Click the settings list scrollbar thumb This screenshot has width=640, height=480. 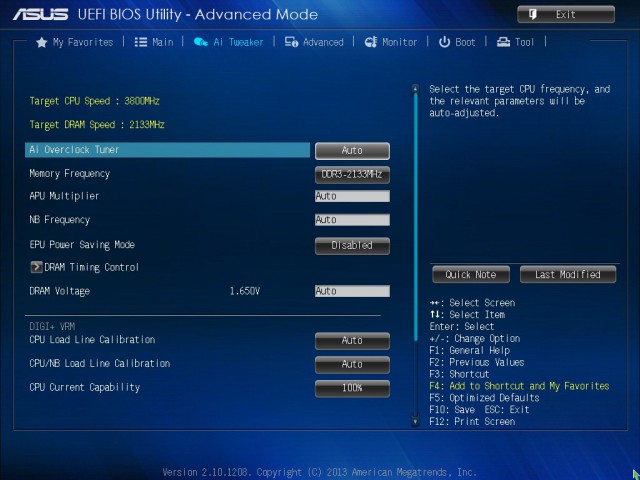[x=415, y=216]
